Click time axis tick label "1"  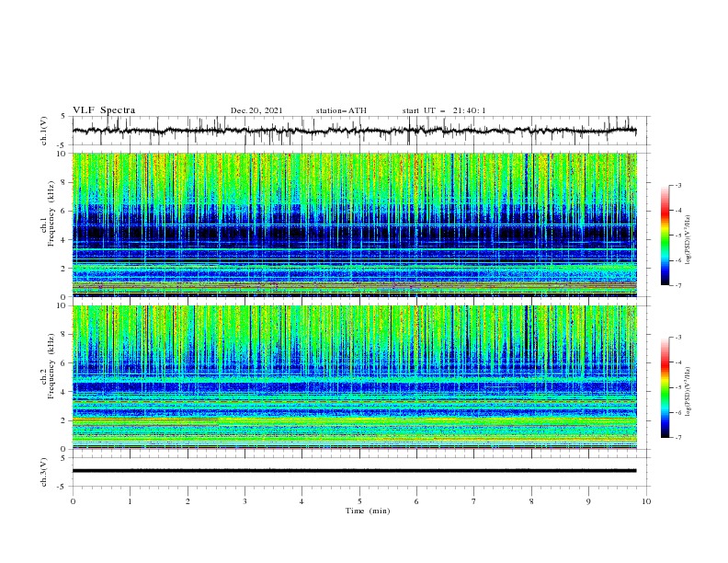point(130,501)
